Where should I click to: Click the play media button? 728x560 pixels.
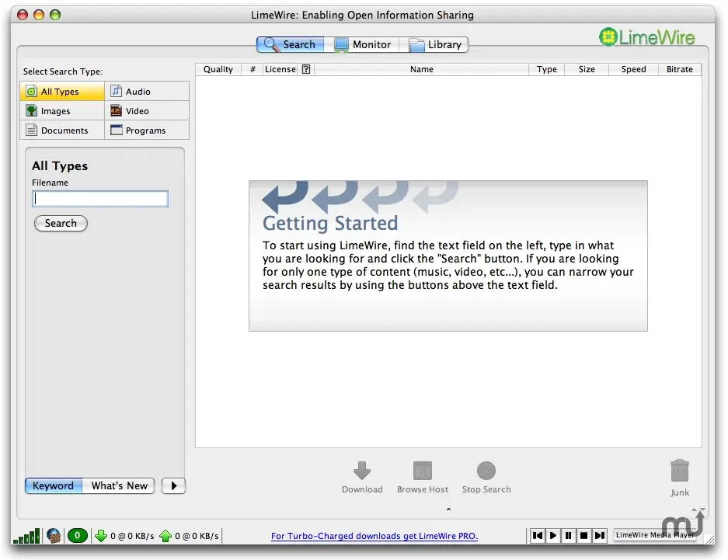pos(553,535)
